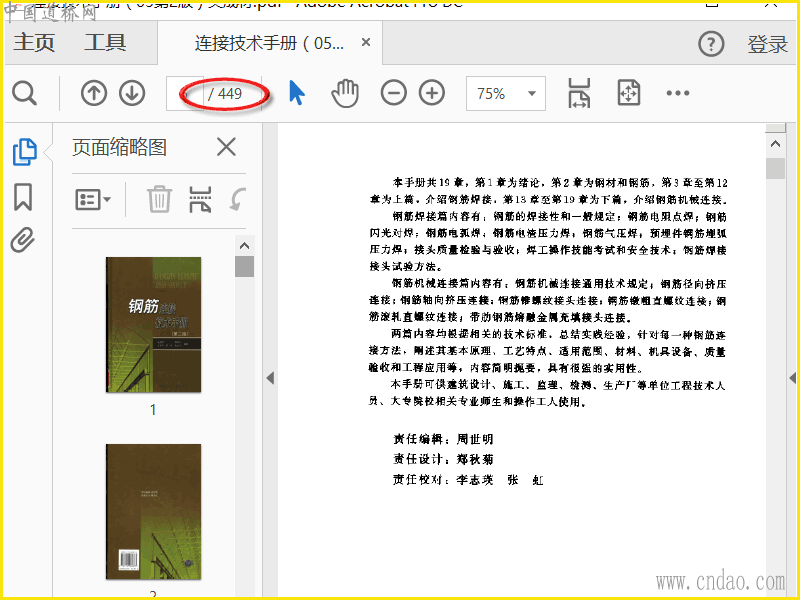Close the 连接技术手册 document tab

pos(366,42)
